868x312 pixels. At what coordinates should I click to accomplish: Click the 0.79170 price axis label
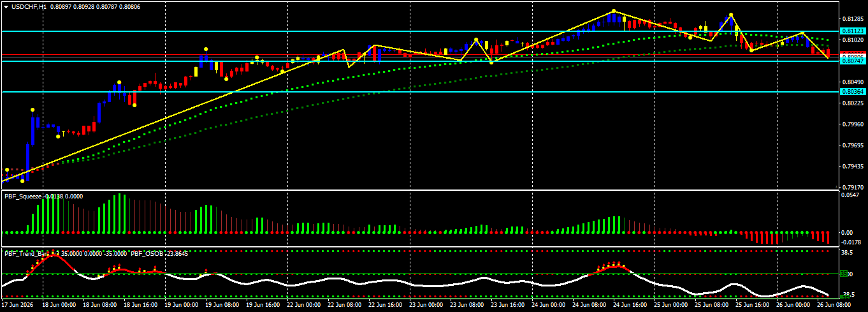[x=853, y=188]
